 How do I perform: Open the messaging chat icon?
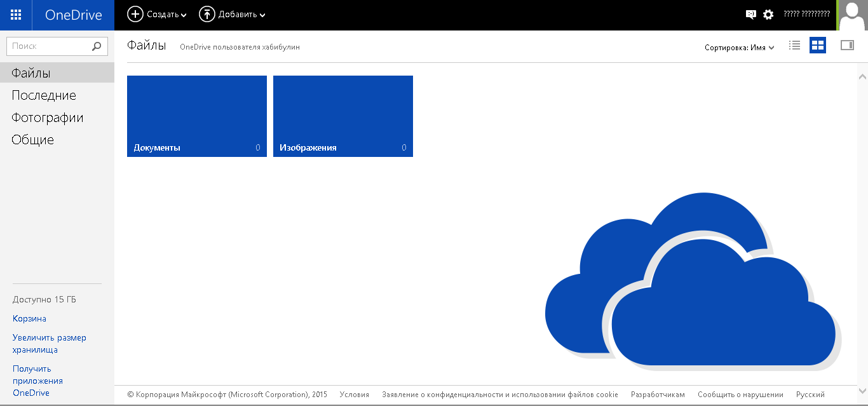click(x=751, y=15)
